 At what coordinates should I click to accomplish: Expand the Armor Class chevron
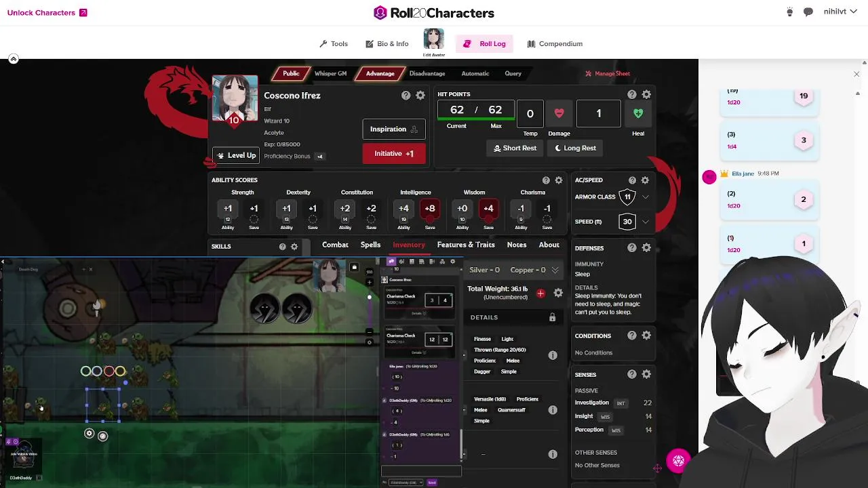pos(646,197)
